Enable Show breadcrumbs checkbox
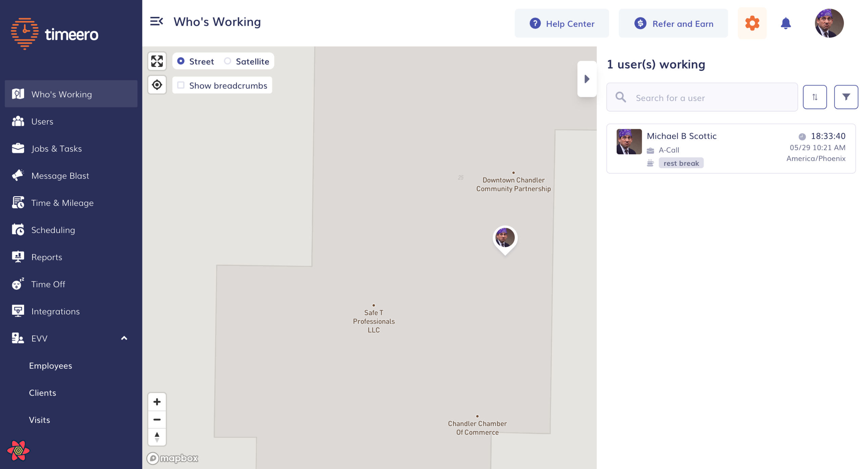 pyautogui.click(x=181, y=85)
